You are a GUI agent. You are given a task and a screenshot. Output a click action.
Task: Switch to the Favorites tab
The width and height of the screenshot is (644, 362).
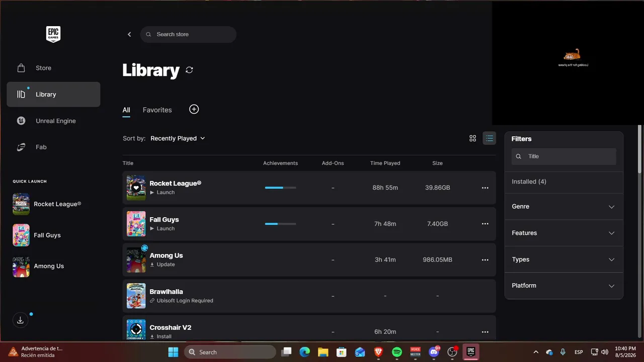coord(157,110)
